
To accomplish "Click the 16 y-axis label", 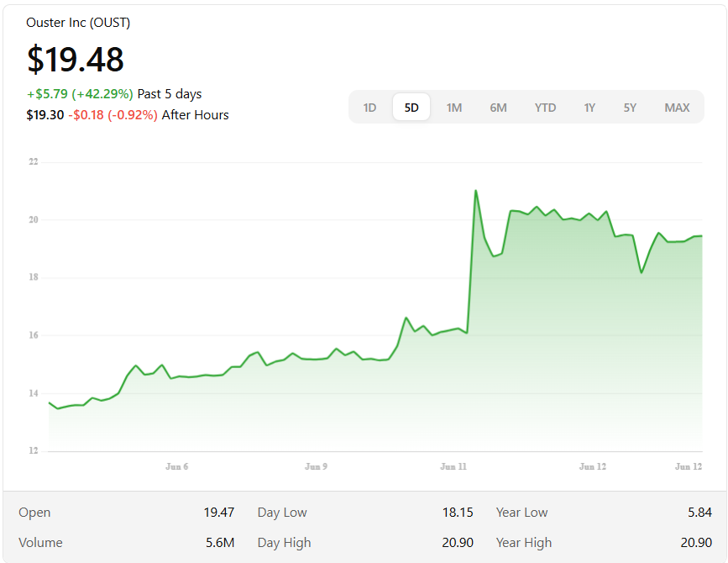I will tap(34, 335).
